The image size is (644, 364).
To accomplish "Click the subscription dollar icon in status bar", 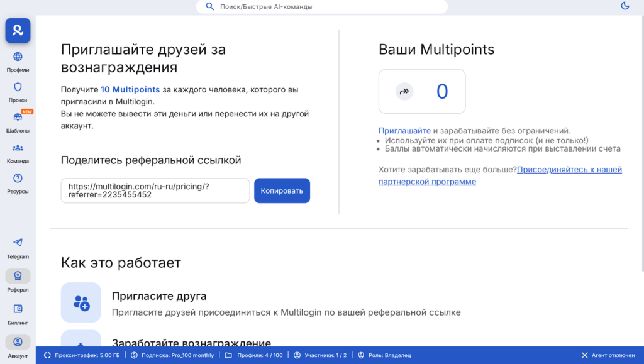I will [x=135, y=355].
